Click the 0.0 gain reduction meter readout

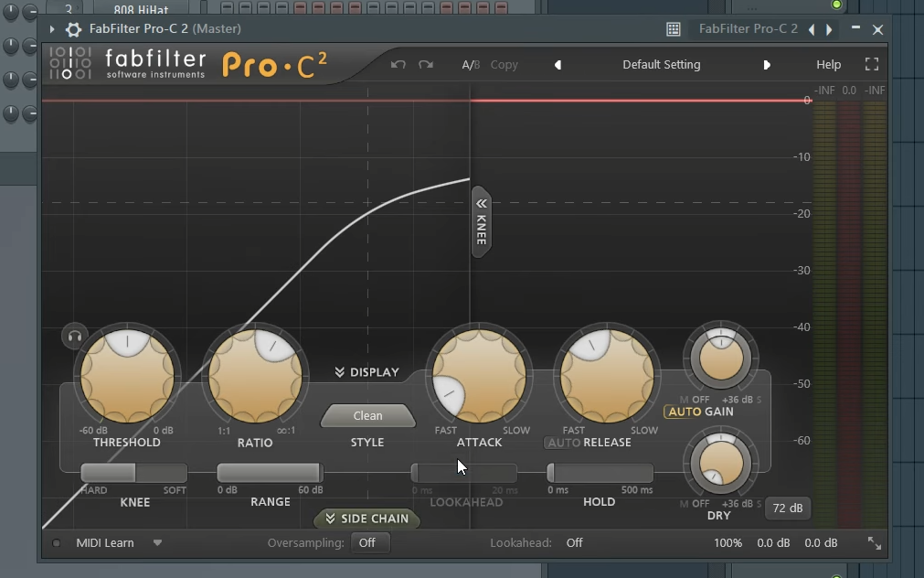(x=848, y=91)
